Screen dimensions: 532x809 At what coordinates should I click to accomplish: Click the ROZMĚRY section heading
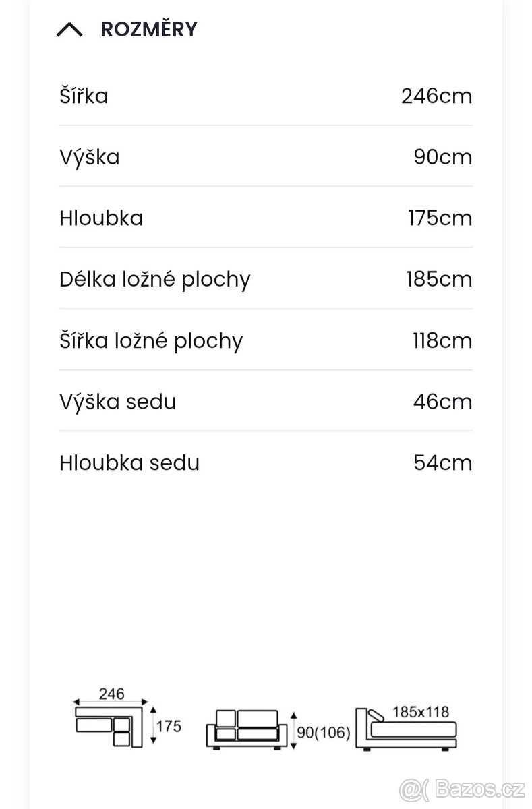tap(148, 30)
